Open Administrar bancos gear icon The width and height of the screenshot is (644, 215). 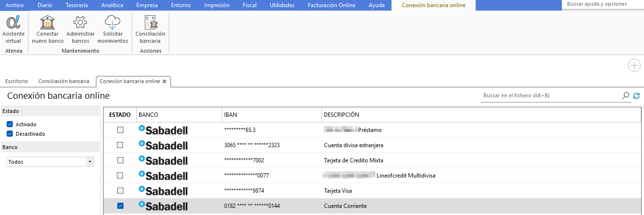click(x=80, y=22)
